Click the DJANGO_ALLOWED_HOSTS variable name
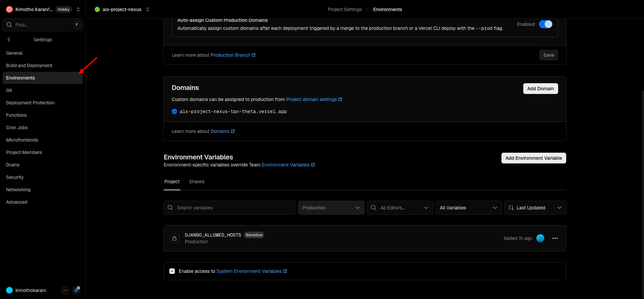644x299 pixels. click(213, 235)
